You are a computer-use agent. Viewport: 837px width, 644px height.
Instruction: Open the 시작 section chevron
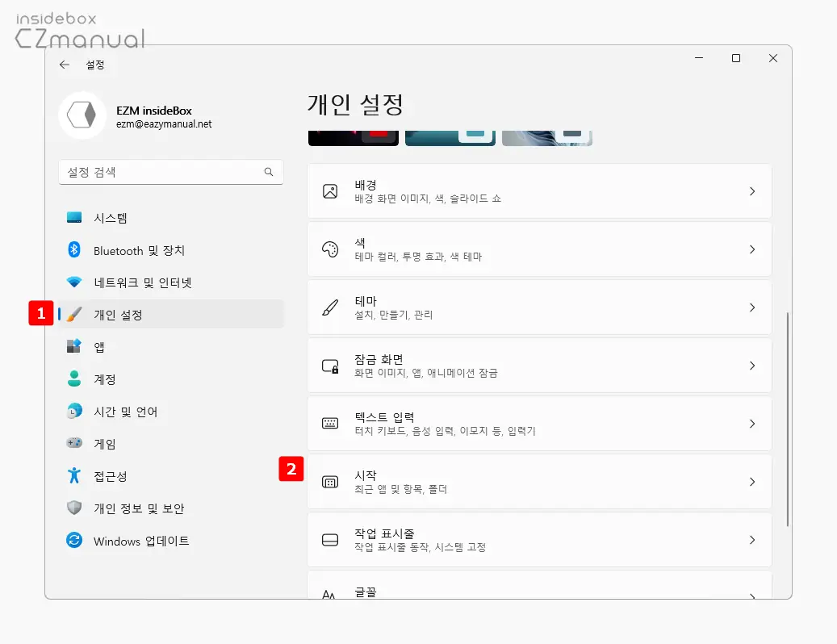pos(752,482)
